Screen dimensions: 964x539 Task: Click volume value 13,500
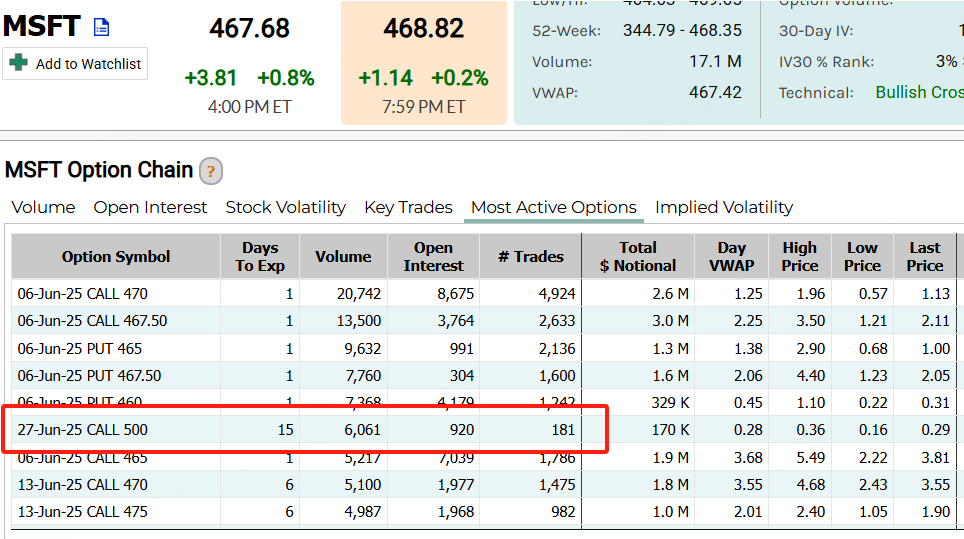pos(358,321)
